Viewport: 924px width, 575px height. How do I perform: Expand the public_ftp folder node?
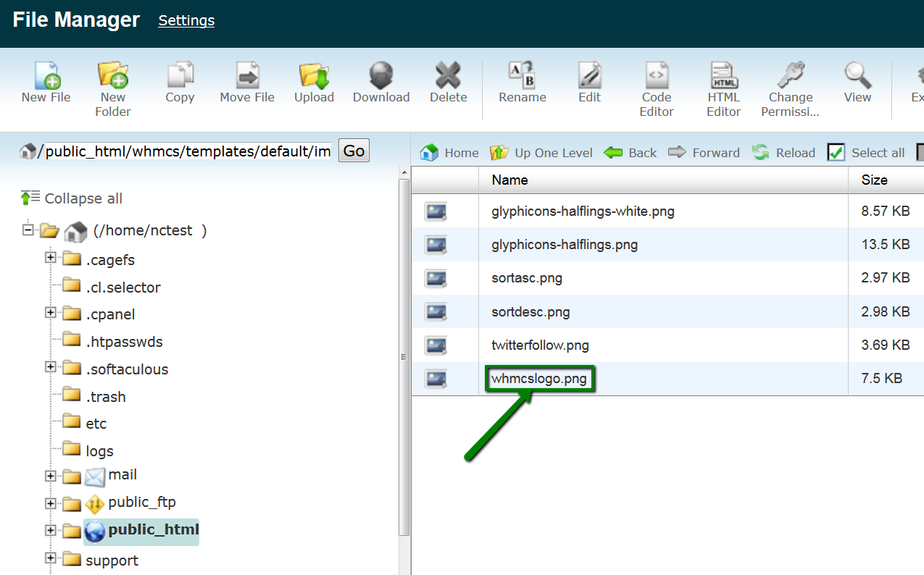[x=50, y=503]
